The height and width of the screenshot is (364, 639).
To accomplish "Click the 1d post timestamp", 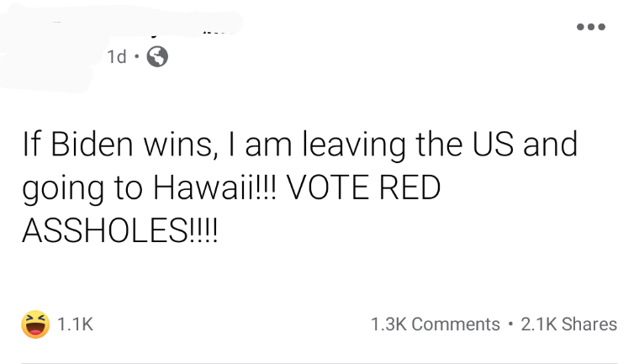I will point(117,56).
